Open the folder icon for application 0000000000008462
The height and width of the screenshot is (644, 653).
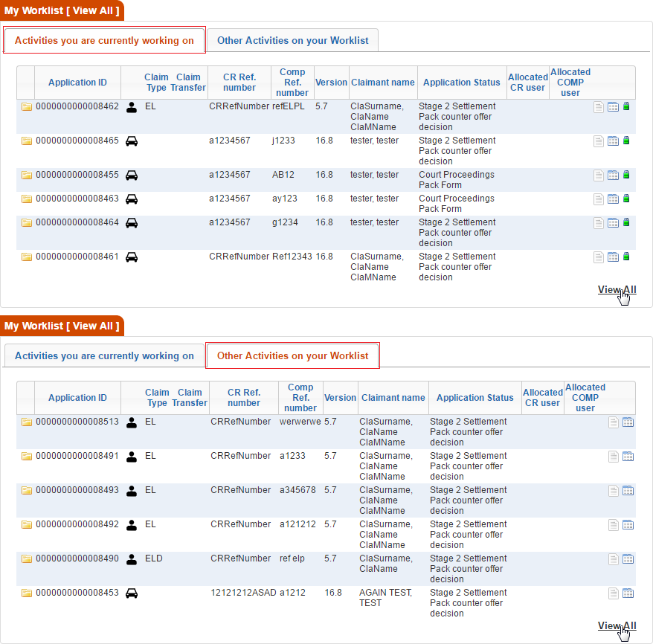[26, 106]
